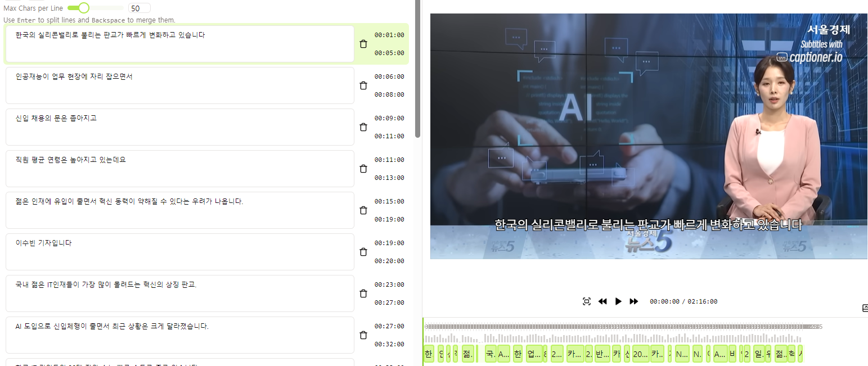
Task: Edit the 국내 젊은 IT인재들이 text box
Action: coord(180,293)
